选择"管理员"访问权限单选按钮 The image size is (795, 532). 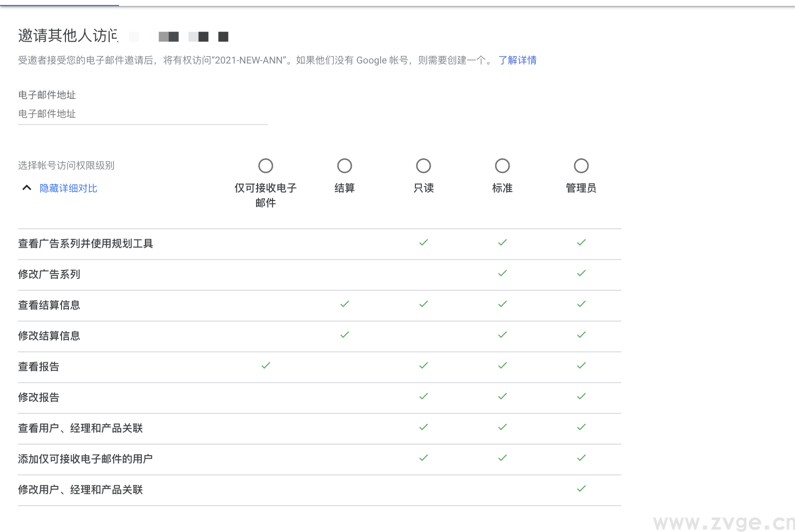point(581,165)
